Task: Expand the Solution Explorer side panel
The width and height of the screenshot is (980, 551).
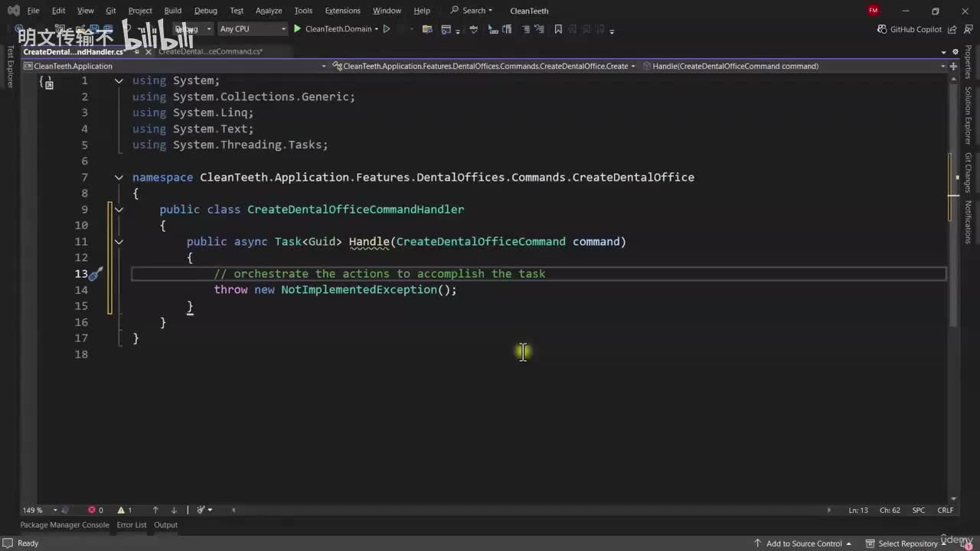Action: (x=968, y=116)
